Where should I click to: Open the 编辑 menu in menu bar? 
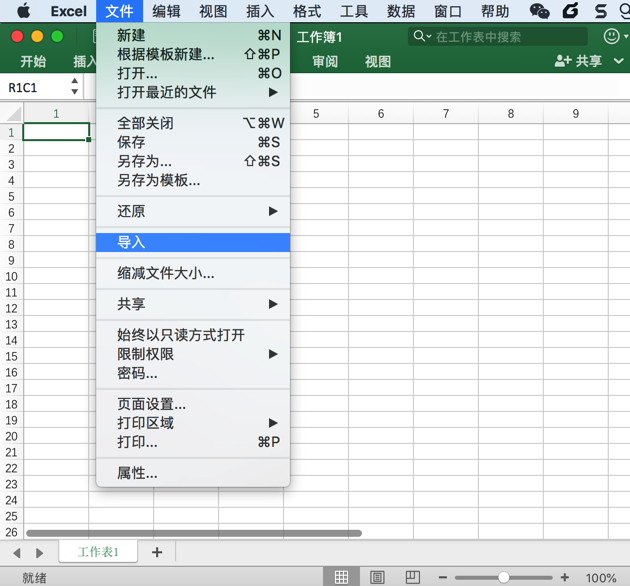pos(166,11)
